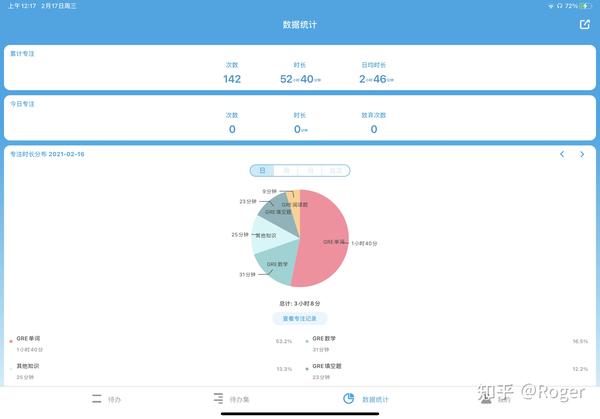This screenshot has width=600, height=419.
Task: Select the 日 segment of range selector
Action: coord(262,171)
